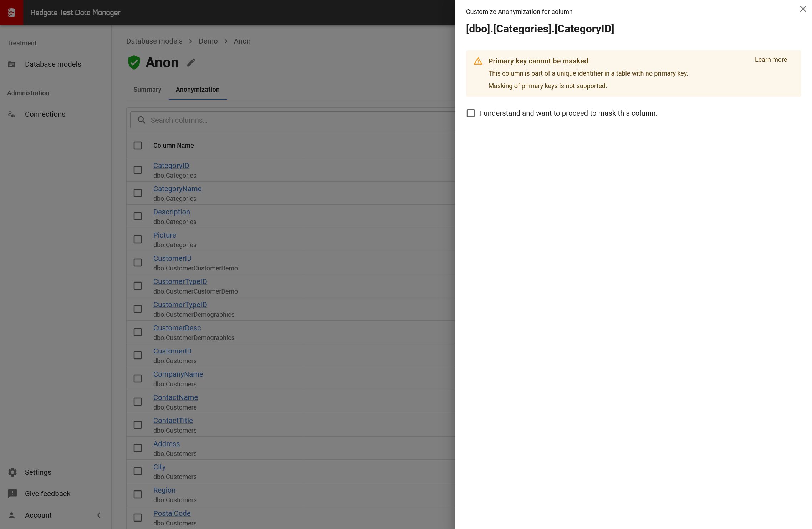Open the Learn more link
This screenshot has width=812, height=529.
(x=771, y=60)
